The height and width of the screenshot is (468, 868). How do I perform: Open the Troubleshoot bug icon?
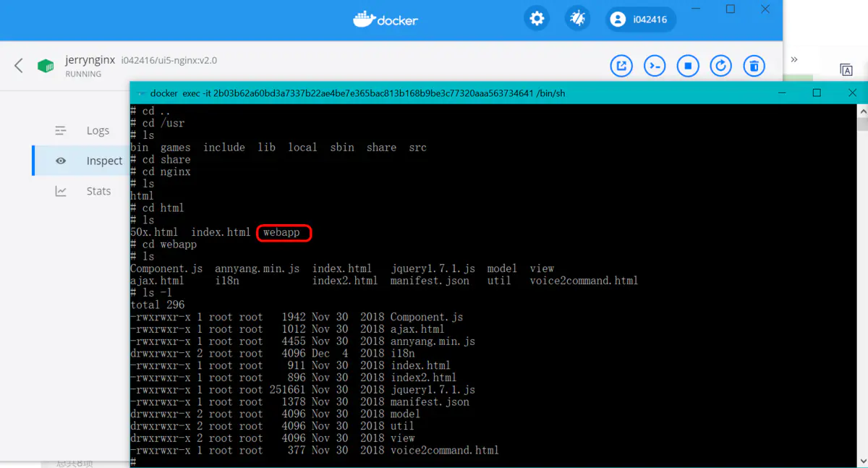click(x=577, y=18)
